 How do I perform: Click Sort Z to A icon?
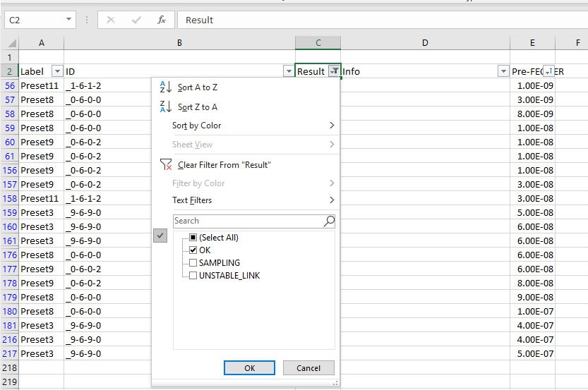pos(165,106)
